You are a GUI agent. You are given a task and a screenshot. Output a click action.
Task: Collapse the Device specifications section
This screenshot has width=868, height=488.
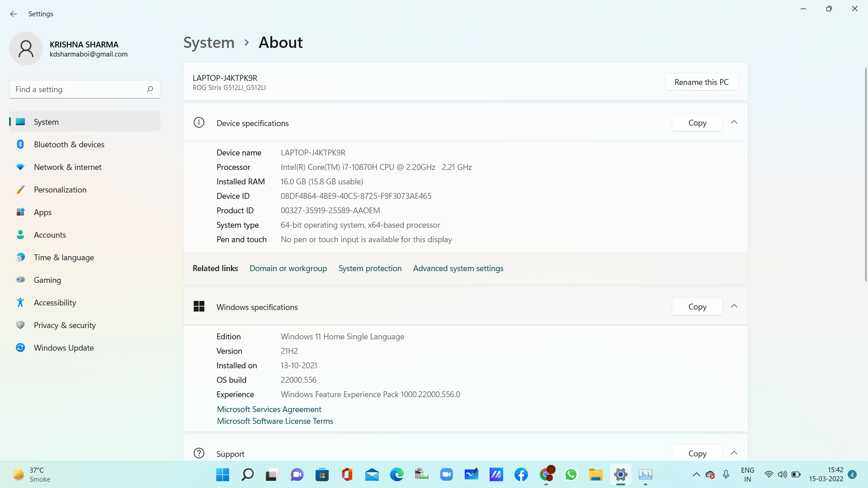[734, 122]
